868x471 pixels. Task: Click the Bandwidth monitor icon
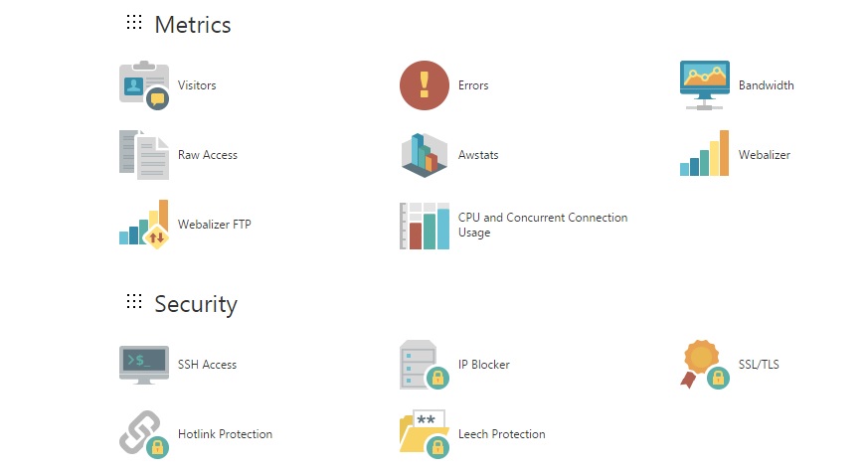[x=705, y=85]
